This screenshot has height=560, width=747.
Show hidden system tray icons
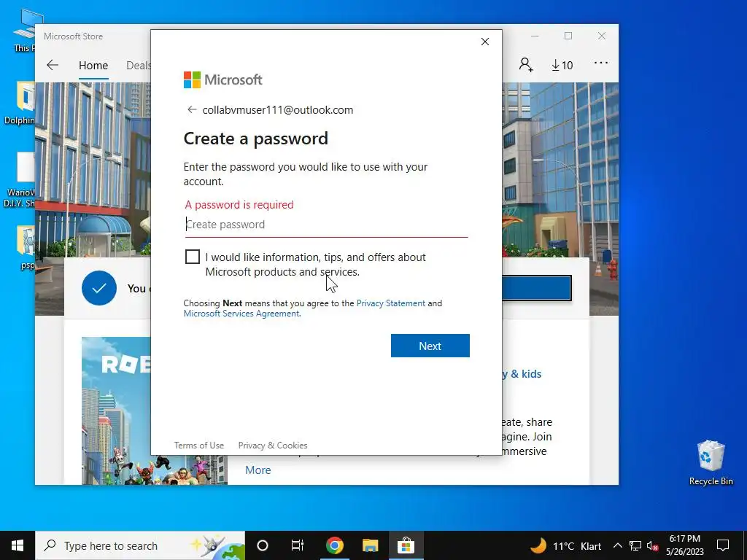[617, 545]
